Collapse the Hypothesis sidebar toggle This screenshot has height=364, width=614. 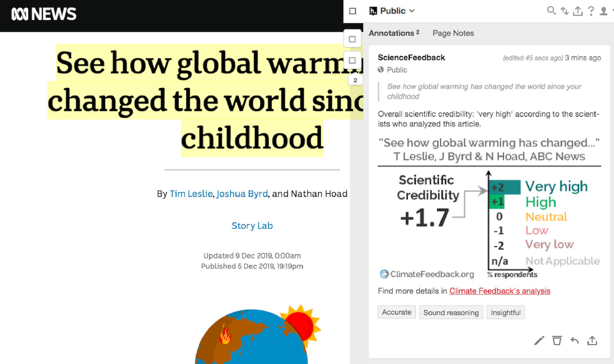353,11
